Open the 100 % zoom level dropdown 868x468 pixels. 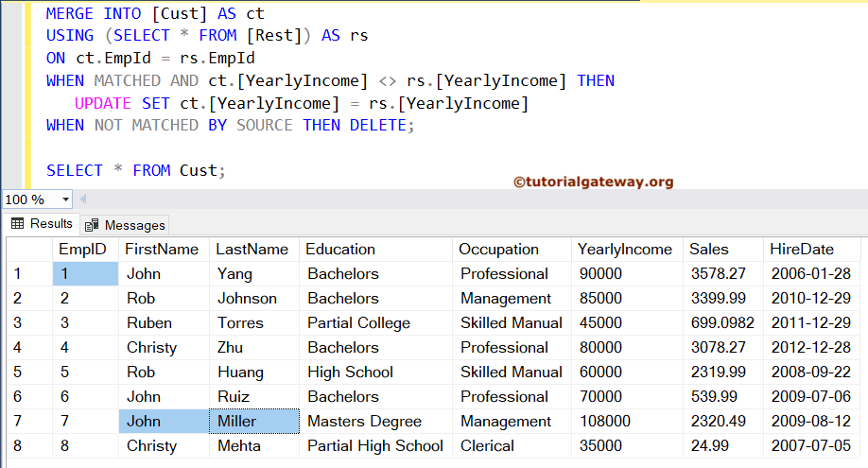click(x=65, y=199)
